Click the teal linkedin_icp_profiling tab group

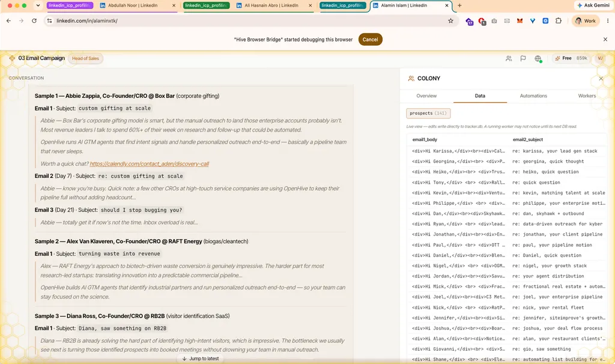(343, 5)
